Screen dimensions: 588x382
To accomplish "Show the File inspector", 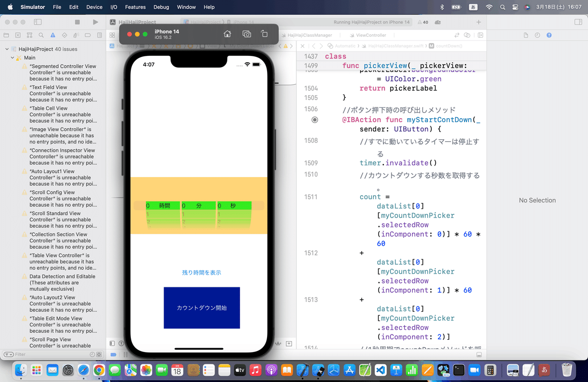I will click(526, 35).
